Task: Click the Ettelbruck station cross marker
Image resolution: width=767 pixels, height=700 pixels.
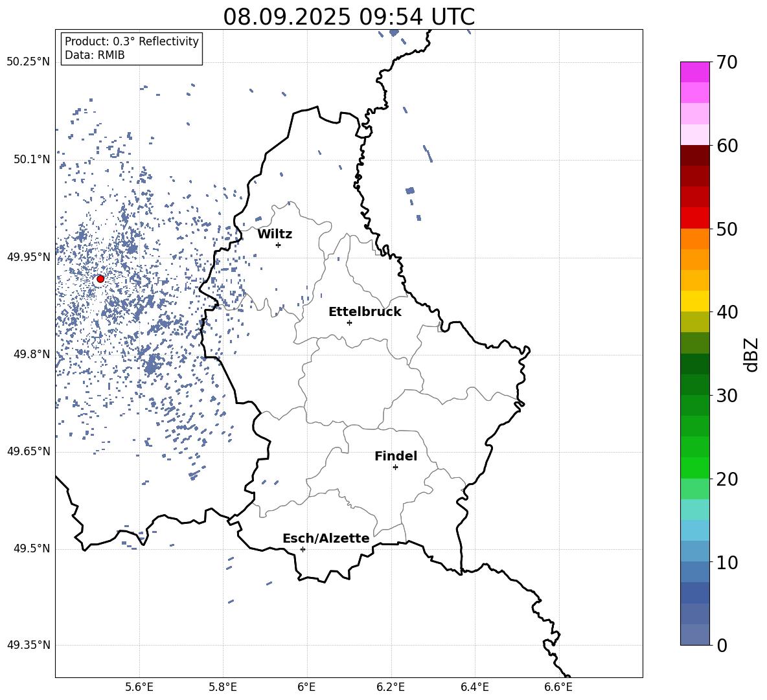Action: [x=349, y=322]
